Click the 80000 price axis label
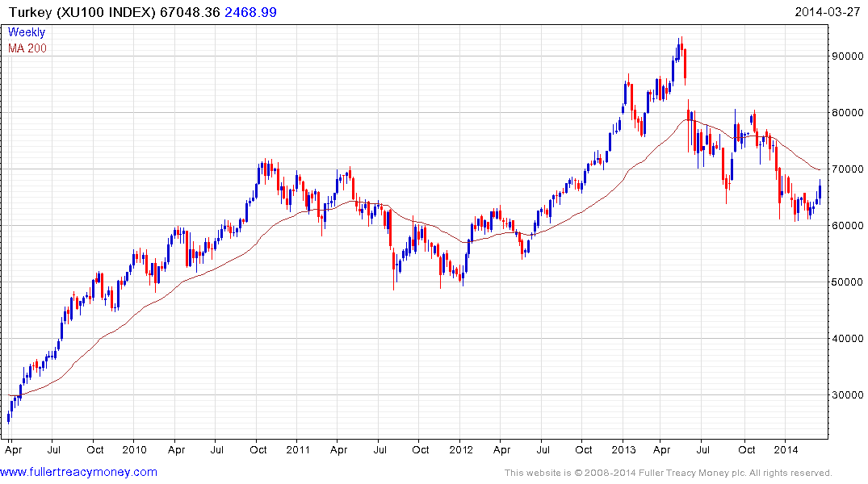This screenshot has width=868, height=484. click(x=848, y=112)
